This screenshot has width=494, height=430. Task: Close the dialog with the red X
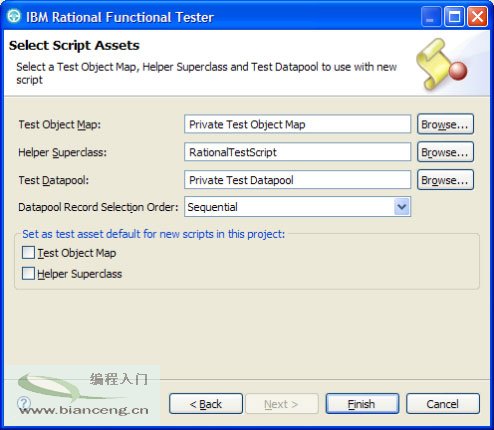point(477,16)
